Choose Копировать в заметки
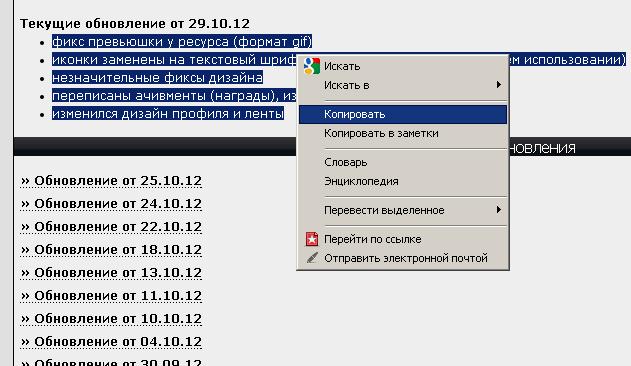This screenshot has width=631, height=366. (403, 133)
